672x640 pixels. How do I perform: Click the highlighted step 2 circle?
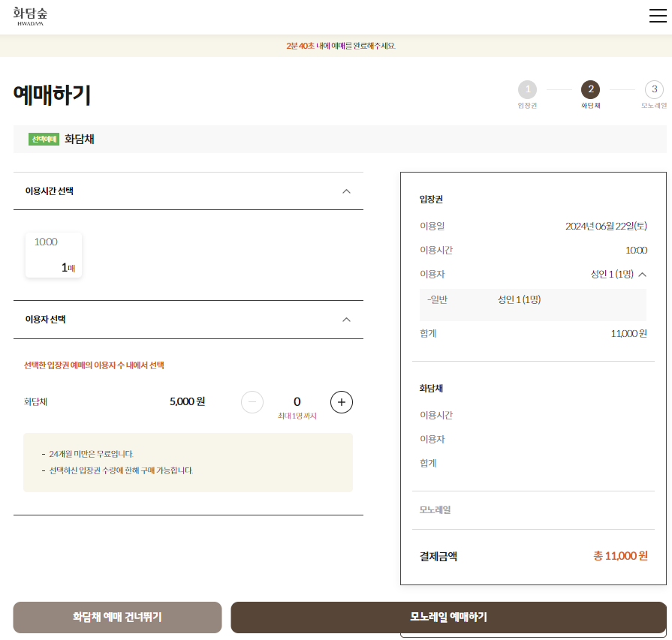tap(591, 90)
